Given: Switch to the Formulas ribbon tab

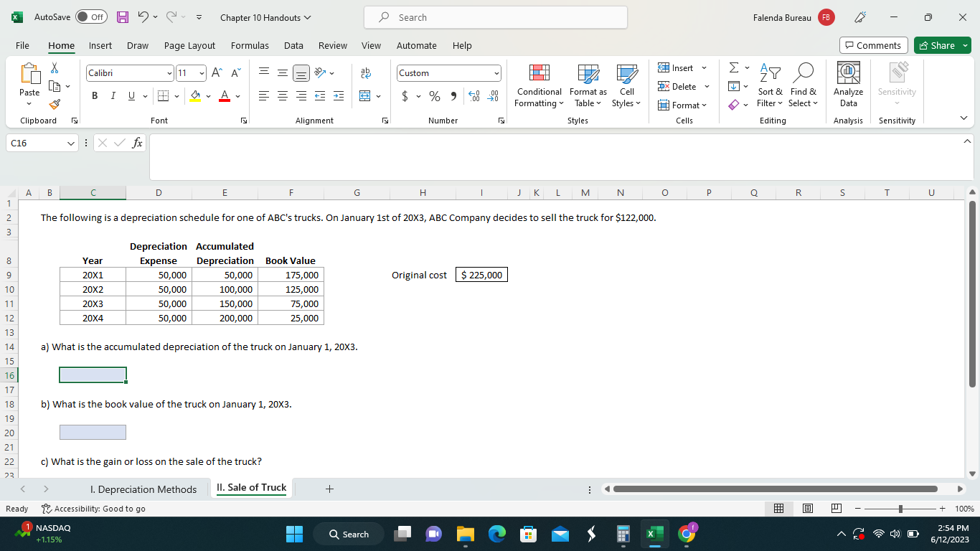Looking at the screenshot, I should [x=250, y=45].
